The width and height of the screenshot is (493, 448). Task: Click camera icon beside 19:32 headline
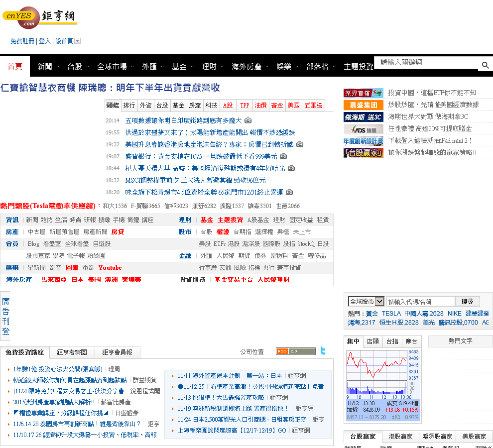tap(300, 144)
